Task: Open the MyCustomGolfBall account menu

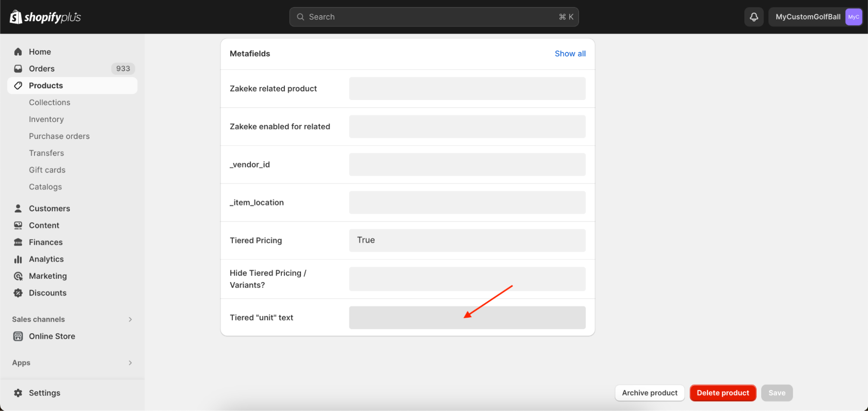Action: pyautogui.click(x=815, y=17)
